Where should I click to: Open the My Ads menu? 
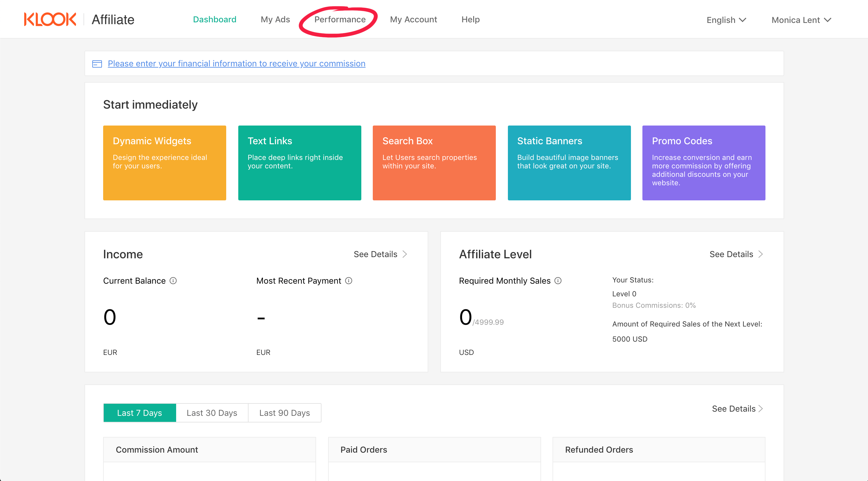[275, 19]
